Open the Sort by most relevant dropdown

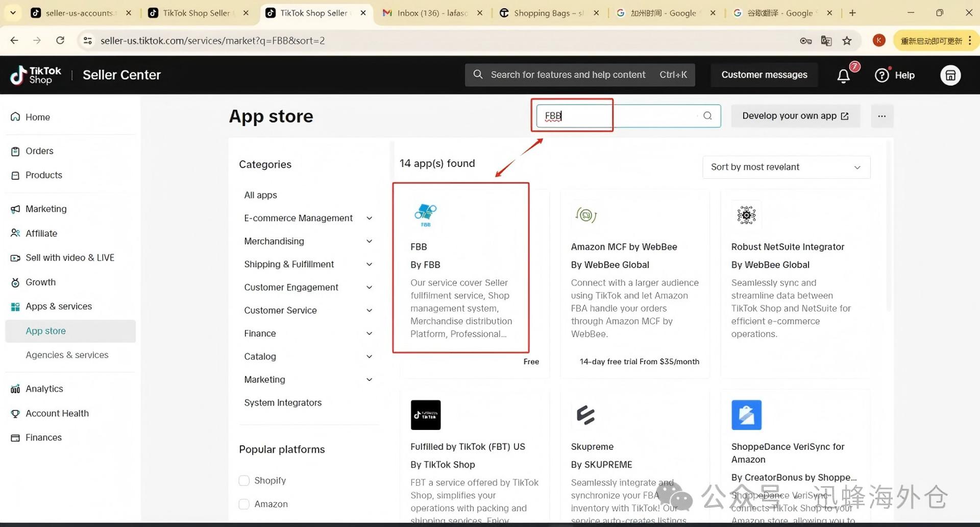point(786,167)
